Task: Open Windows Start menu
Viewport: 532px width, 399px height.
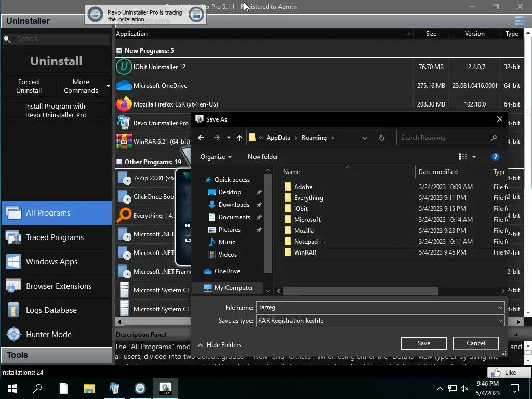Action: point(12,388)
